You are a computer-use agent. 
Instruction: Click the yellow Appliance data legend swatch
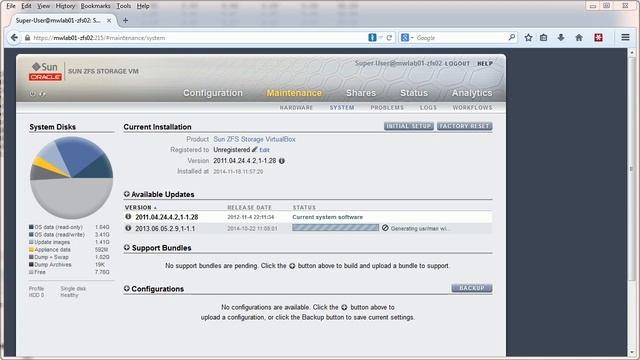click(x=31, y=249)
